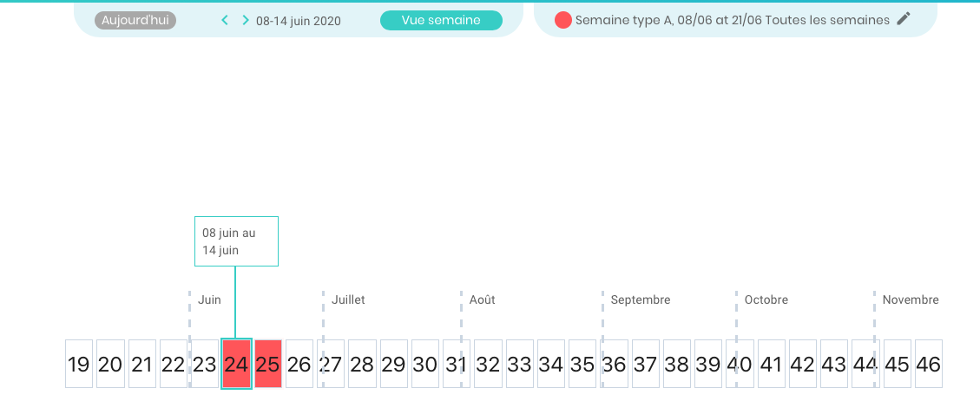
Task: Select week 24 in the timeline
Action: [236, 364]
